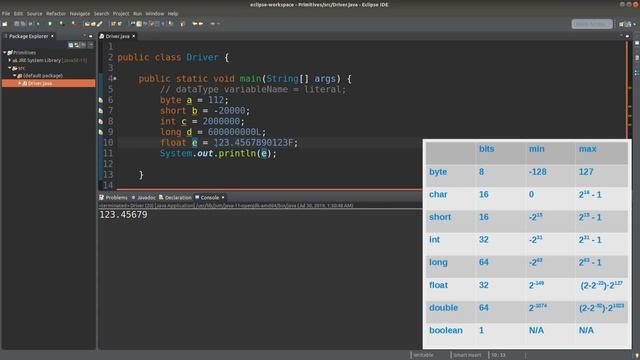The width and height of the screenshot is (640, 360).
Task: Open the Window menu
Action: click(155, 13)
